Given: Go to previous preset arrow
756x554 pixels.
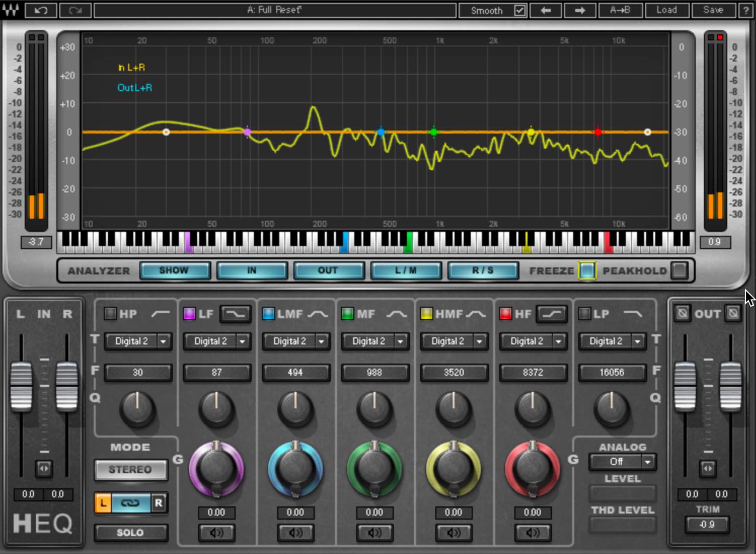Looking at the screenshot, I should 545,10.
